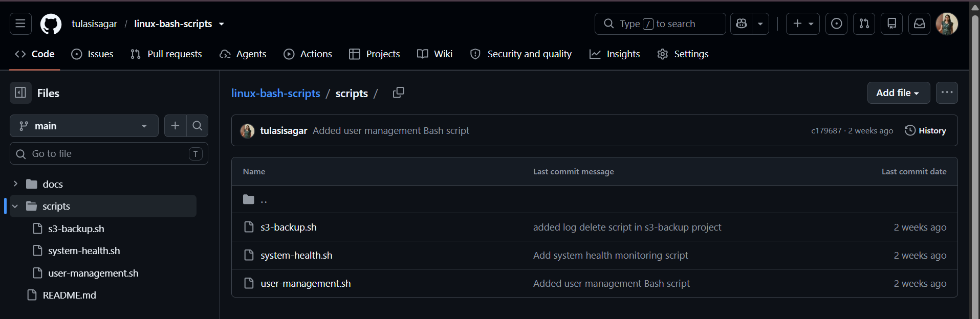980x319 pixels.
Task: Open tulasisagar commit author name
Action: 284,131
